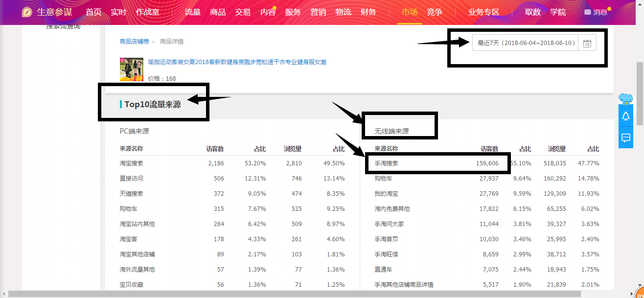This screenshot has height=298, width=644.
Task: Open the calendar date picker icon
Action: [x=587, y=43]
